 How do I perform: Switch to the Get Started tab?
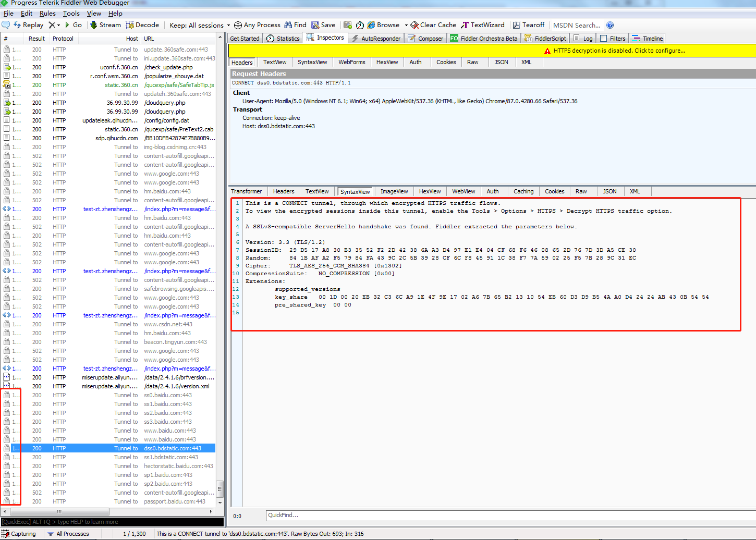(245, 39)
